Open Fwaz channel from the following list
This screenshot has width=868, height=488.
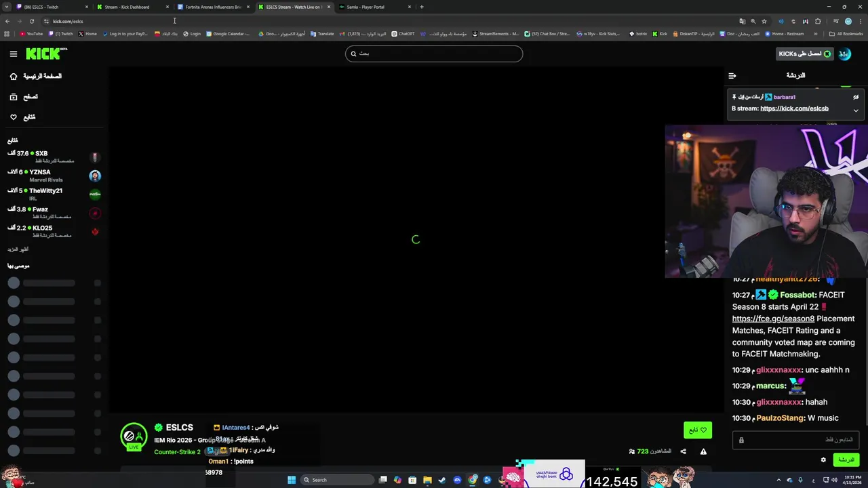point(54,213)
